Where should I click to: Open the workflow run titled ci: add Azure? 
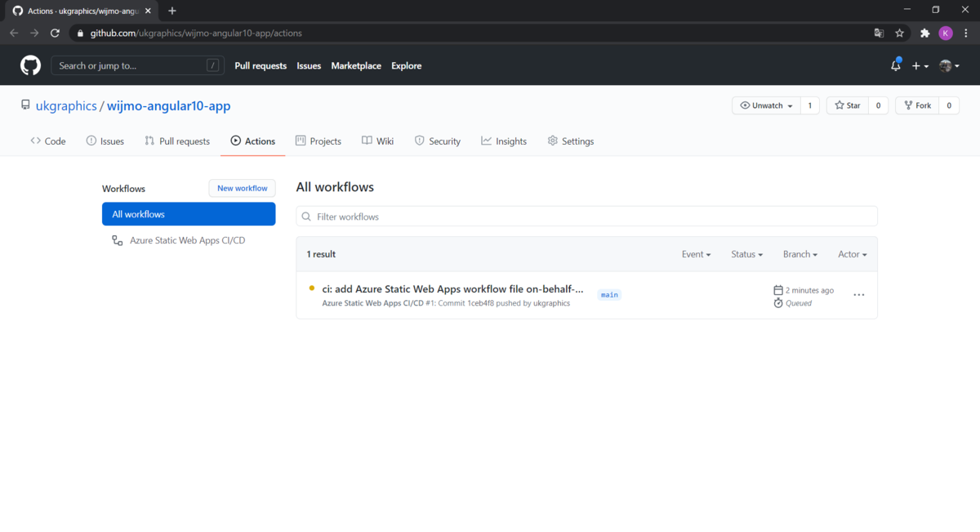click(x=453, y=289)
